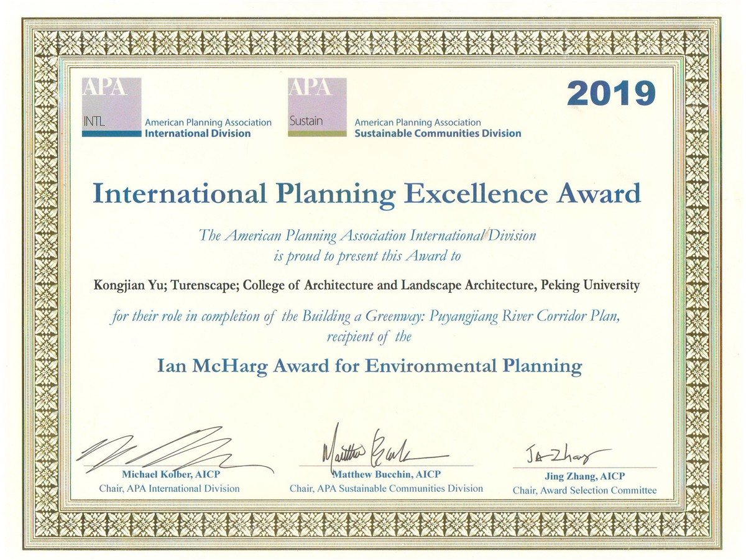Click Chair, APA International Division title
The height and width of the screenshot is (560, 746).
(169, 489)
